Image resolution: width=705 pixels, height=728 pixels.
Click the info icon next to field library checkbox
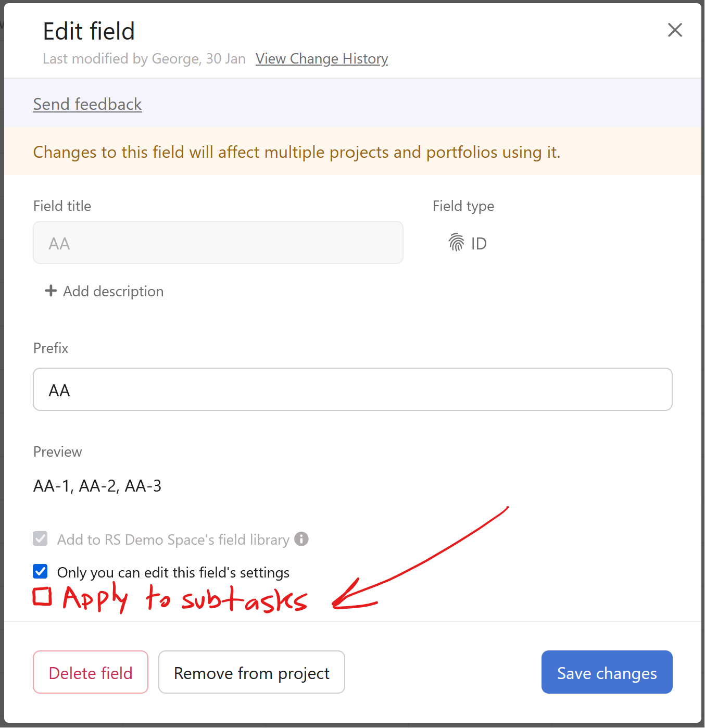click(x=301, y=539)
